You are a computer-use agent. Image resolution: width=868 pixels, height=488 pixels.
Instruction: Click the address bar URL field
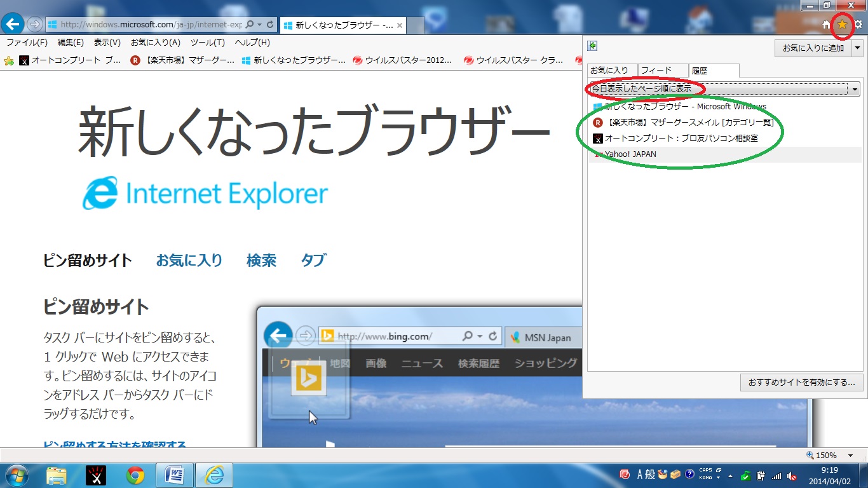point(151,25)
